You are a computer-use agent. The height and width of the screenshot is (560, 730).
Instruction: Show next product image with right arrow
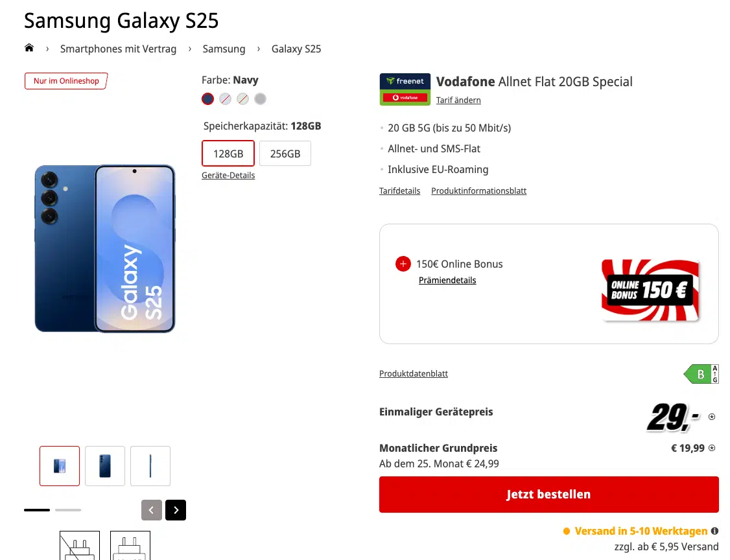tap(176, 510)
